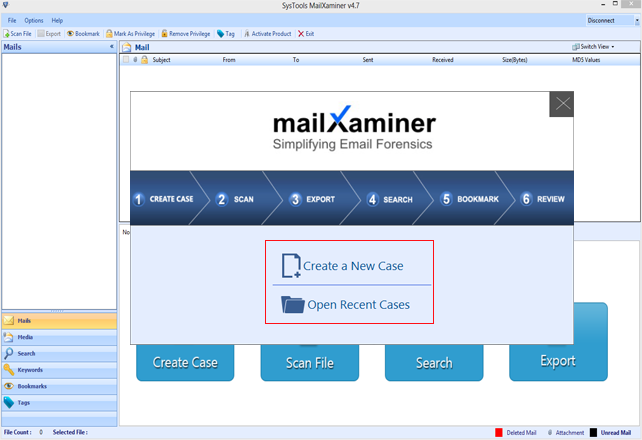Click the Selected File status text
Image resolution: width=642 pixels, height=440 pixels.
70,432
